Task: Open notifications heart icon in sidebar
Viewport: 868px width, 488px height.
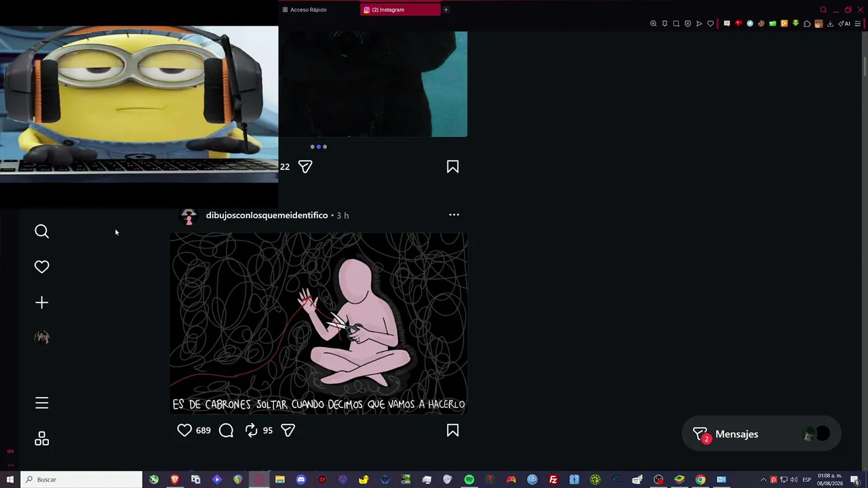Action: 41,267
